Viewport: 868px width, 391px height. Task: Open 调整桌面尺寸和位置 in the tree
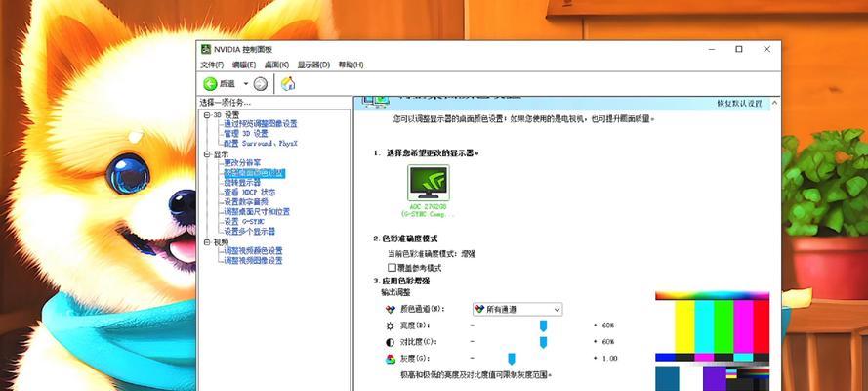click(x=257, y=211)
